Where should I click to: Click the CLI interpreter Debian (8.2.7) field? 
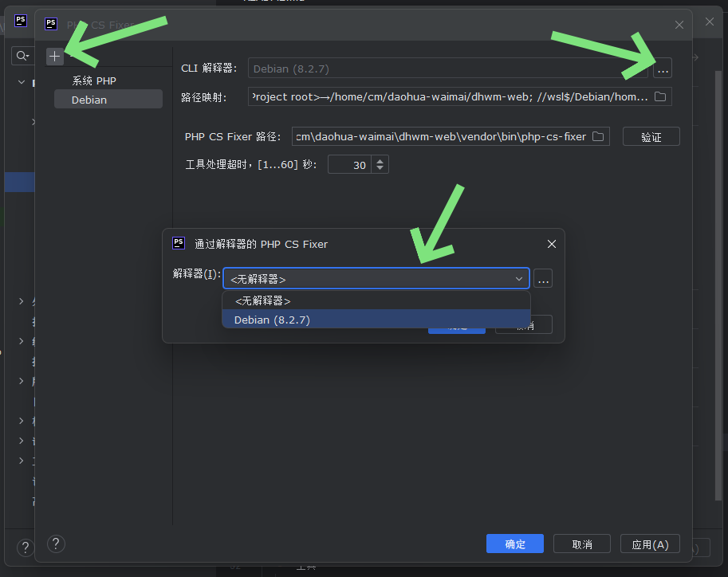[x=447, y=69]
